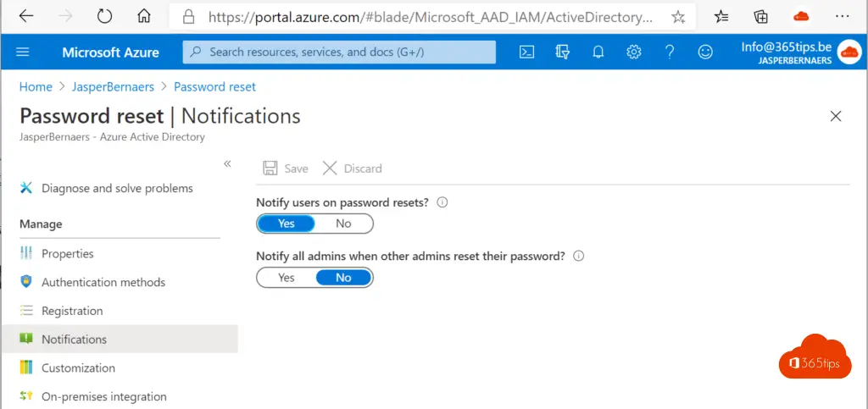
Task: Open the Azure portal hamburger menu
Action: pos(23,52)
